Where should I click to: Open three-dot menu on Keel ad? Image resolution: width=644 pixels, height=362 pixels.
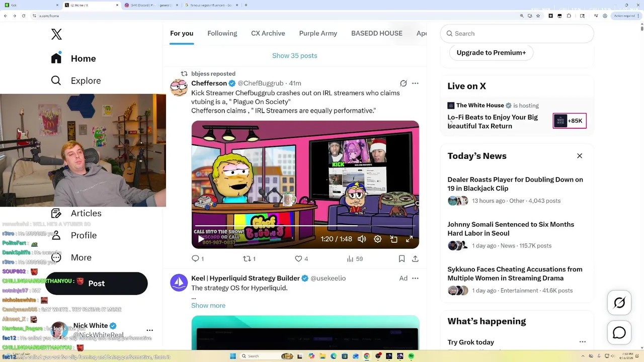coord(415,278)
